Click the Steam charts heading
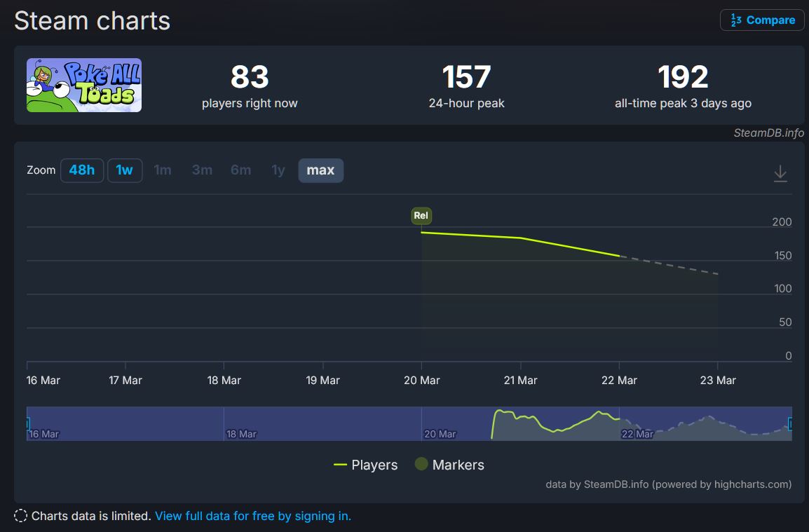809x532 pixels. (93, 21)
